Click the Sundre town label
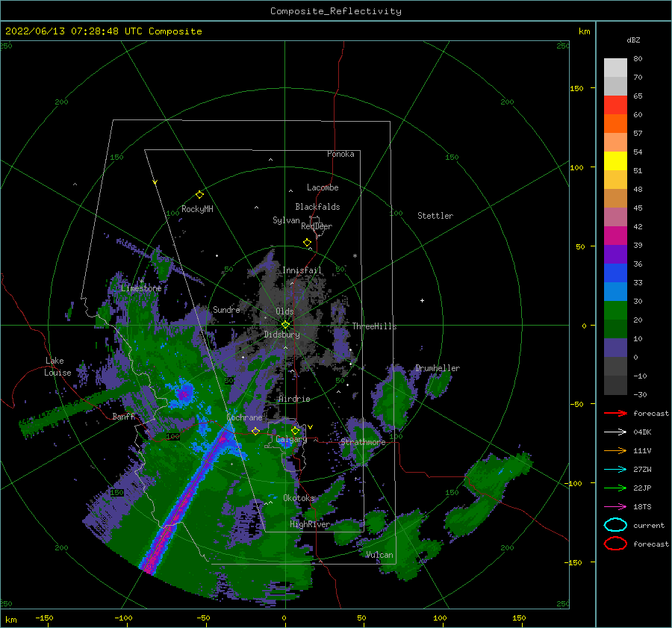The width and height of the screenshot is (672, 628). (226, 309)
